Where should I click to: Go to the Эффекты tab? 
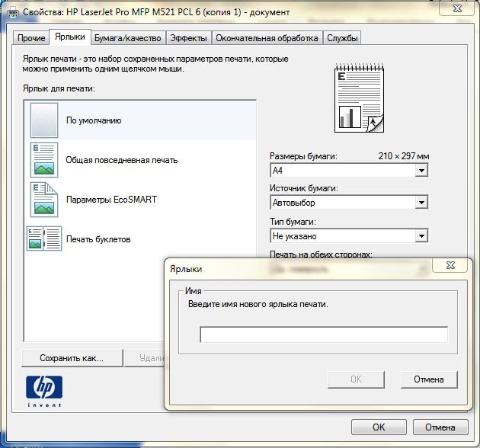[x=188, y=38]
